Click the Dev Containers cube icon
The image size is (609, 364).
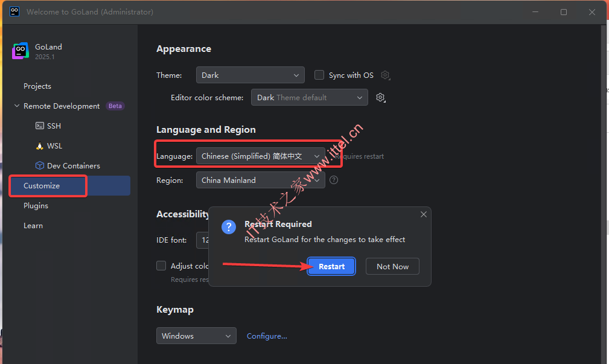(x=40, y=165)
